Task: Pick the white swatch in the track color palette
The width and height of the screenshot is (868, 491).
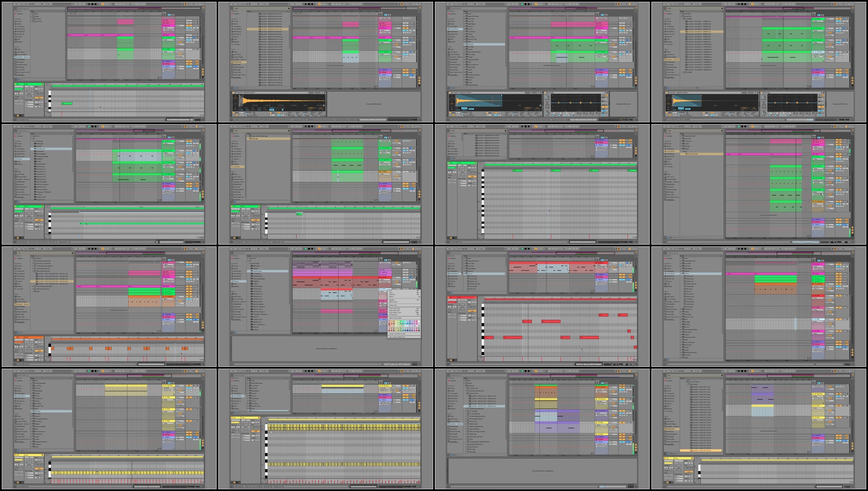Action: 419,321
